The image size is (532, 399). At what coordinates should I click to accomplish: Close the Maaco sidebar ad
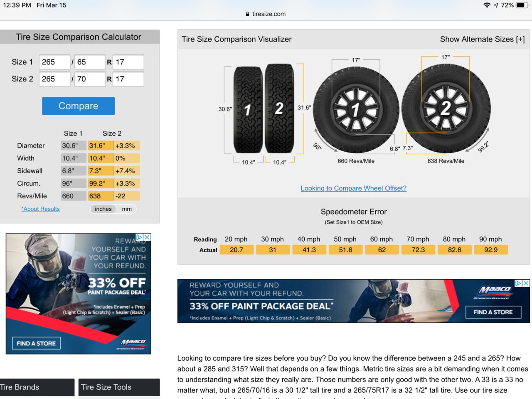pos(147,237)
